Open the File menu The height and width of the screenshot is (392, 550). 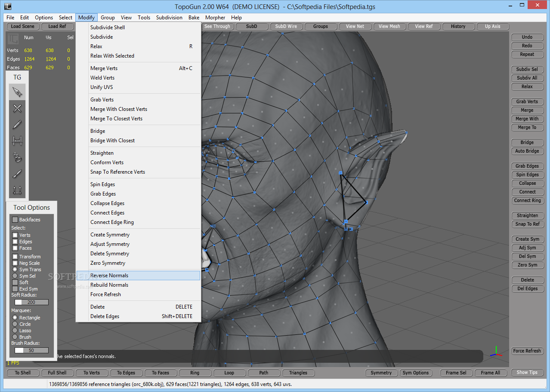pos(10,18)
